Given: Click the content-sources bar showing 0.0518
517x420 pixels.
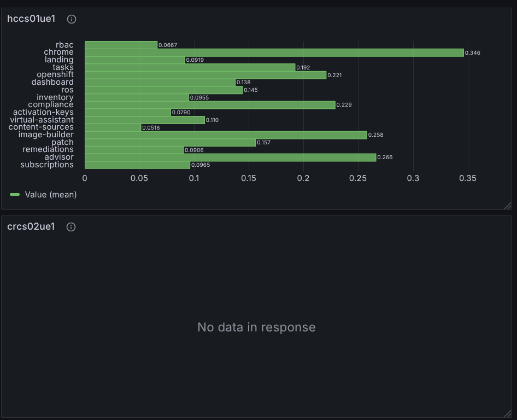Looking at the screenshot, I should (x=113, y=127).
